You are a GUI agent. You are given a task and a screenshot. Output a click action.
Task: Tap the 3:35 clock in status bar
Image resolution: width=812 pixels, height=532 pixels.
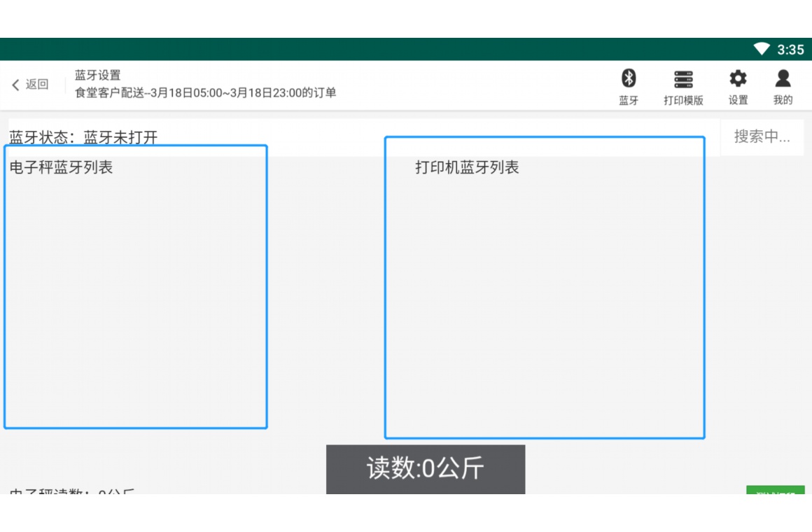(x=790, y=50)
